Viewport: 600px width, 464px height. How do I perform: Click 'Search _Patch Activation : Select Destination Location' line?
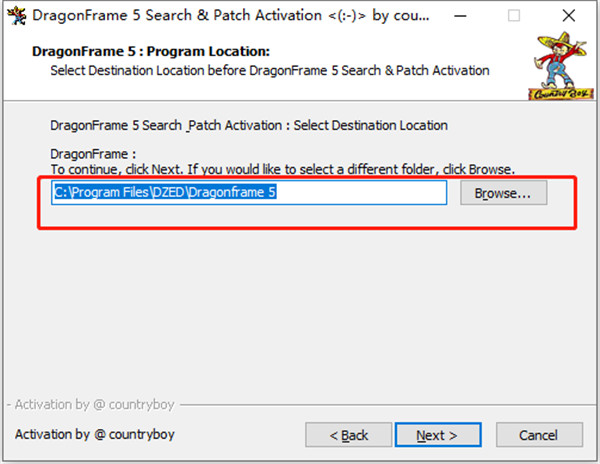point(249,125)
